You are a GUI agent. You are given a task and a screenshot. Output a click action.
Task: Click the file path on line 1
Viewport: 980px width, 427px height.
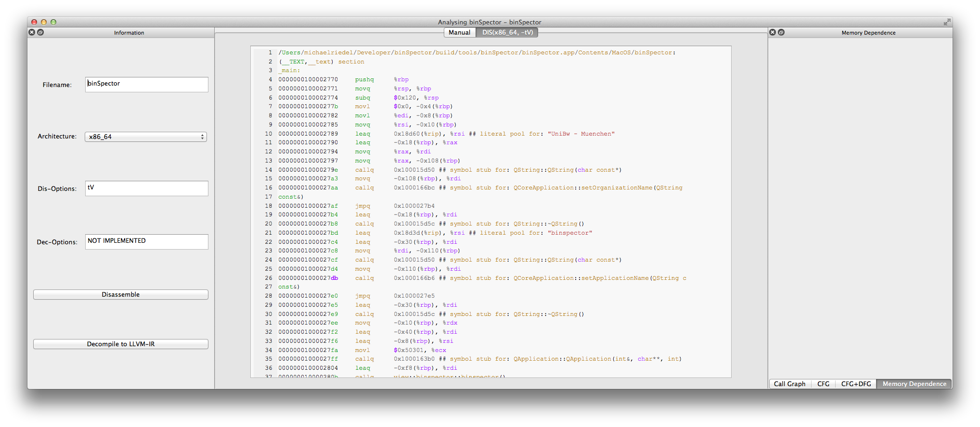tap(477, 52)
